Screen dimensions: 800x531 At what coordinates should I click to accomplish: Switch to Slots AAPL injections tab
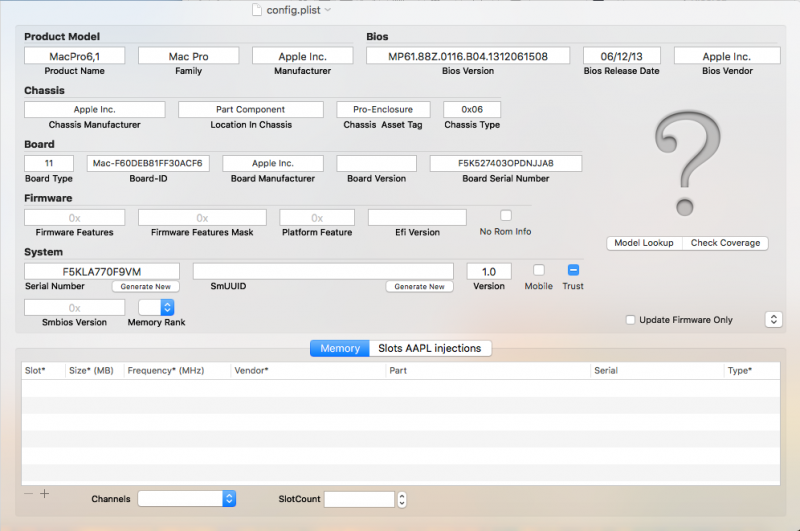click(430, 348)
